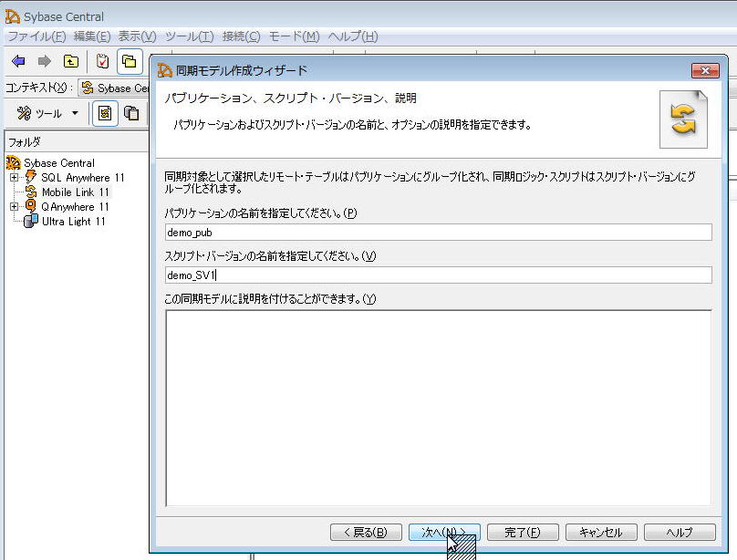Open the ヘルプ(H) menu in menu bar
The height and width of the screenshot is (560, 737).
[x=352, y=36]
